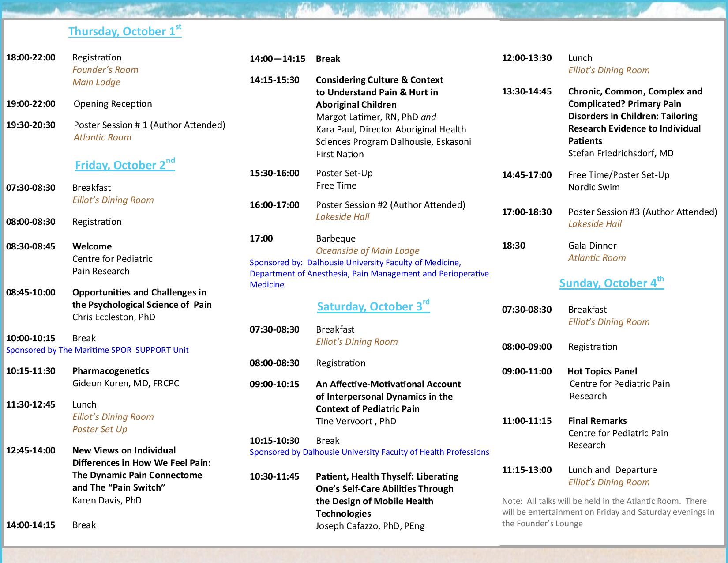Click the Thursday, October 1st heading
Image resolution: width=728 pixels, height=563 pixels.
[125, 31]
